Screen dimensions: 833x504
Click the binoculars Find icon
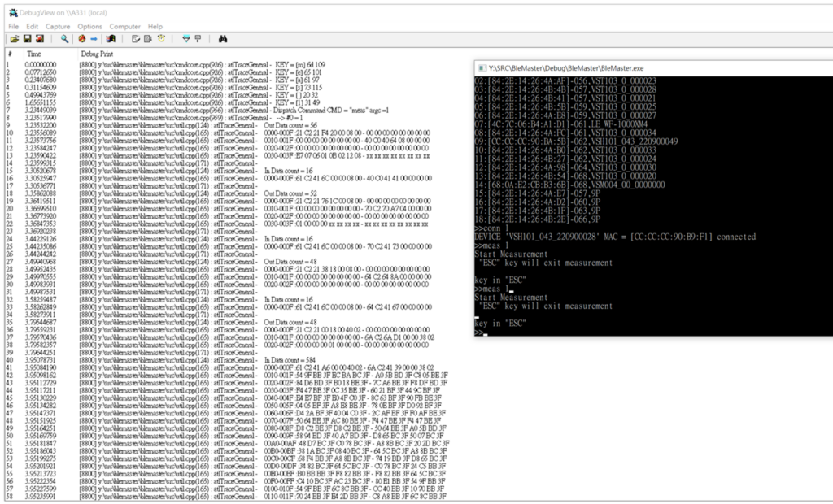point(222,39)
